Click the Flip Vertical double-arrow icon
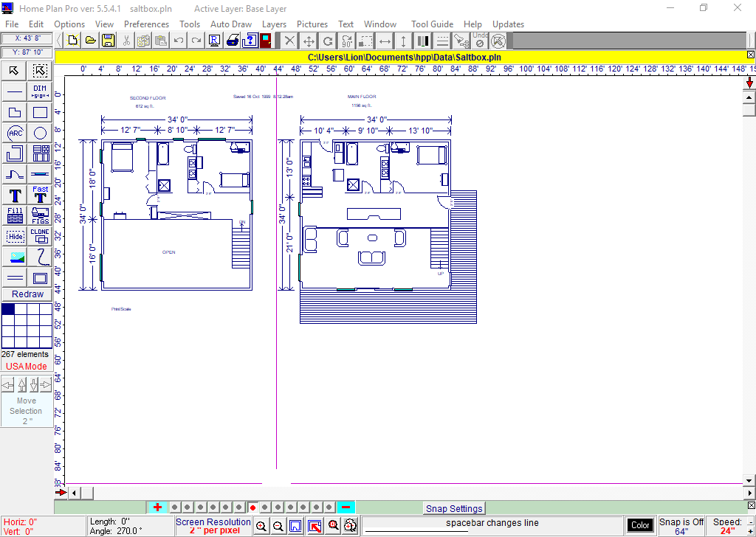The width and height of the screenshot is (756, 537). tap(404, 41)
